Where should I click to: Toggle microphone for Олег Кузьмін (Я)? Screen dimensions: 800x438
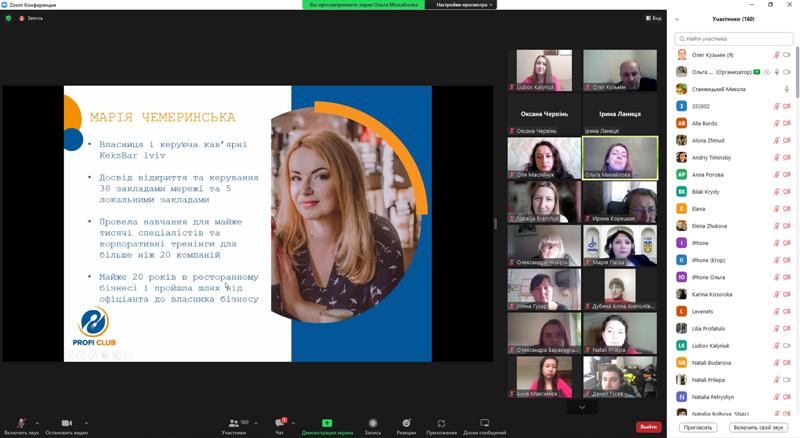(776, 55)
